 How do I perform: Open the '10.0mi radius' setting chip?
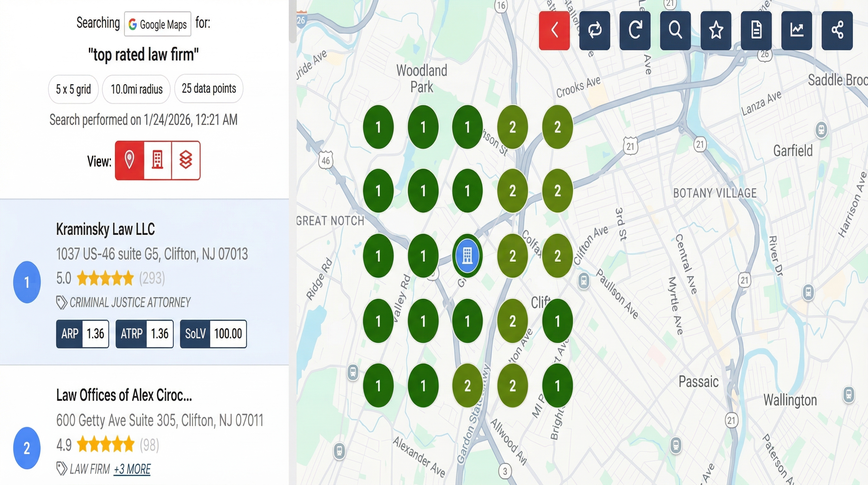(x=136, y=89)
